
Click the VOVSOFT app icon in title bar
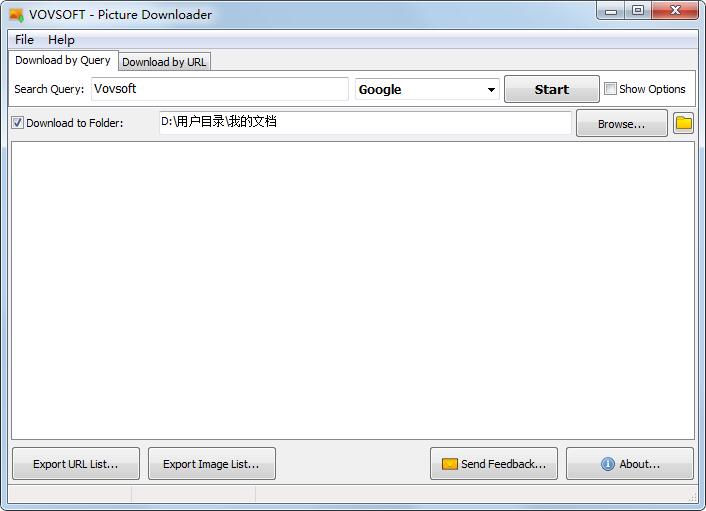[x=16, y=15]
